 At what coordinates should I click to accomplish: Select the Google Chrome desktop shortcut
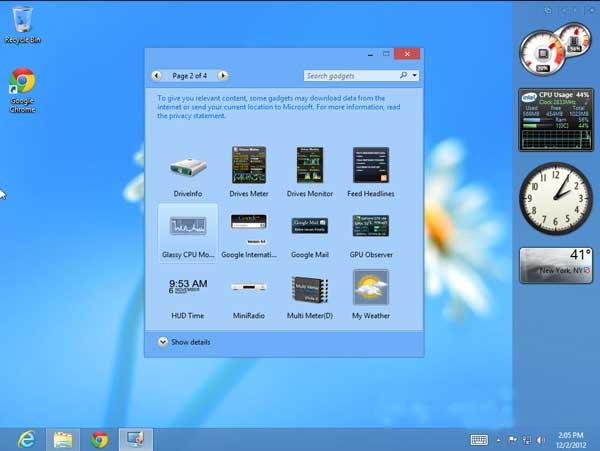tap(23, 90)
